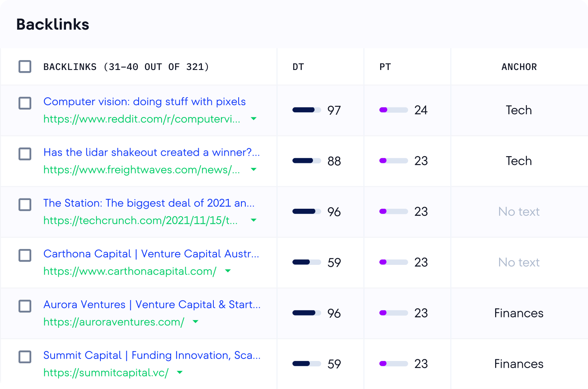Image resolution: width=588 pixels, height=389 pixels.
Task: Check the Carthona Capital row checkbox
Action: [x=25, y=255]
